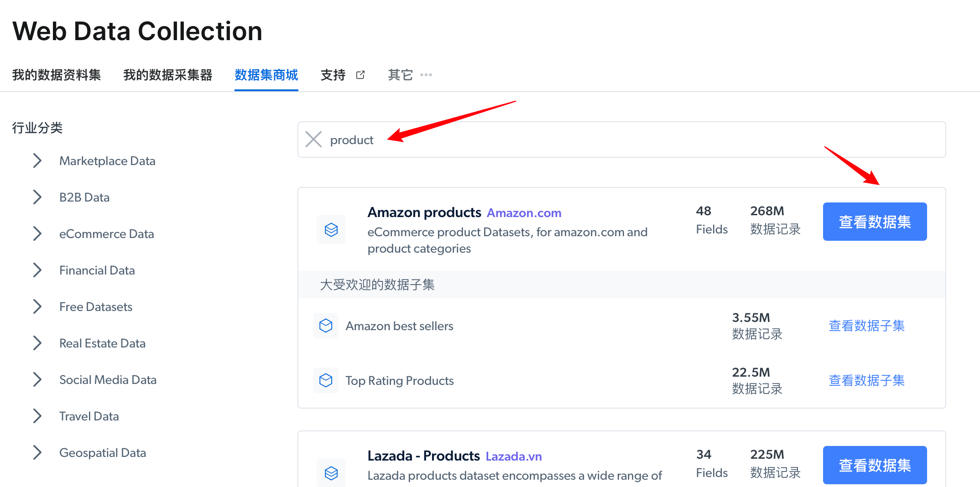Select the B2B Data category label
Viewport: 980px width, 487px height.
84,197
